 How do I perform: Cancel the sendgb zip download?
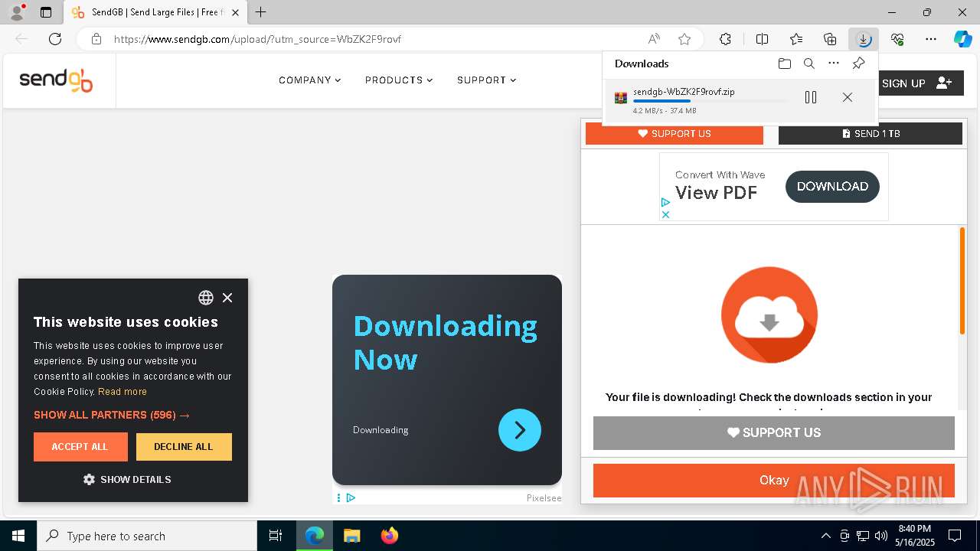click(x=848, y=97)
